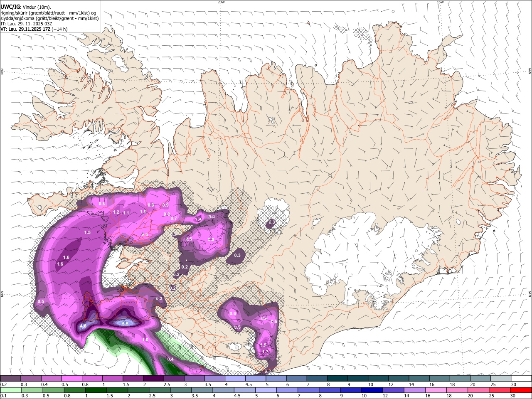Image resolution: width=532 pixels, height=399 pixels.
Task: Click the 0.2 label in snow legend row
Action: [x=4, y=384]
